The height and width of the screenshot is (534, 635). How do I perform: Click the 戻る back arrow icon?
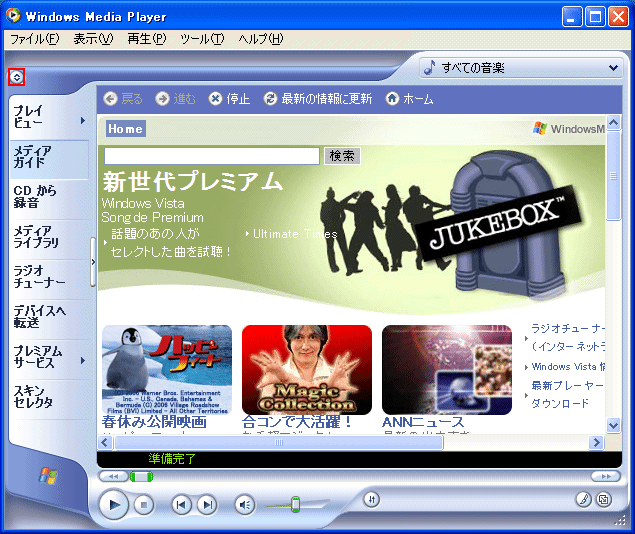[x=110, y=98]
